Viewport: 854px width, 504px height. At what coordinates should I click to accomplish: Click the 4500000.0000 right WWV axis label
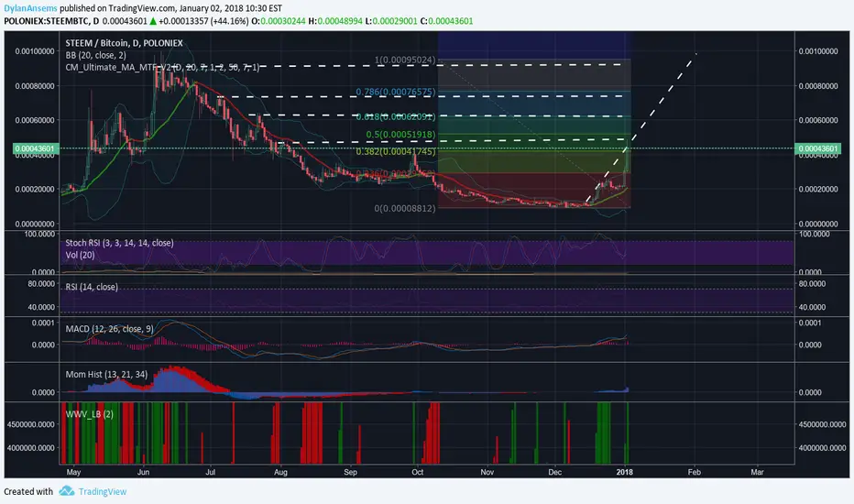tap(822, 424)
